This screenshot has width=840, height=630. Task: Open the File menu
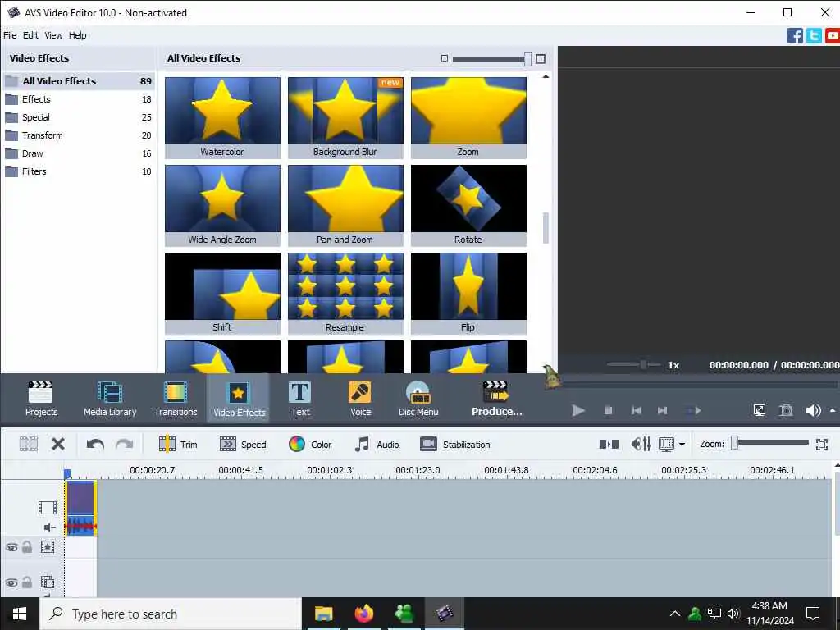tap(10, 35)
